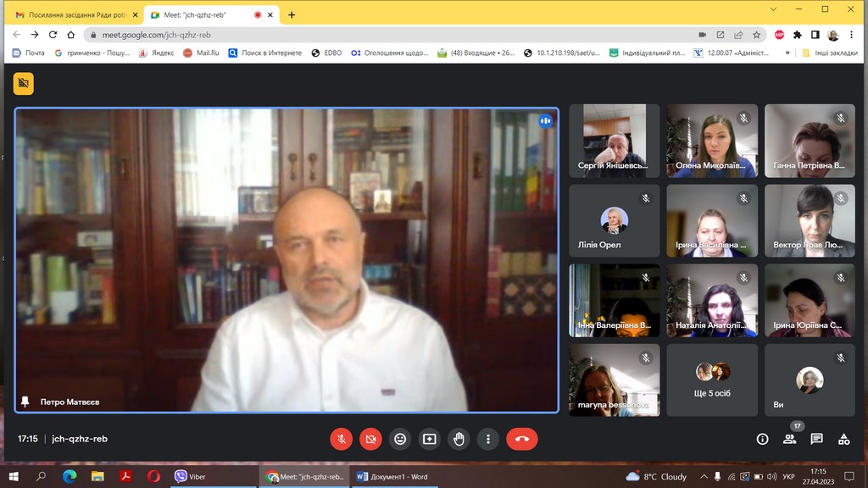
Task: Open the EDBO bookmark
Action: [327, 53]
